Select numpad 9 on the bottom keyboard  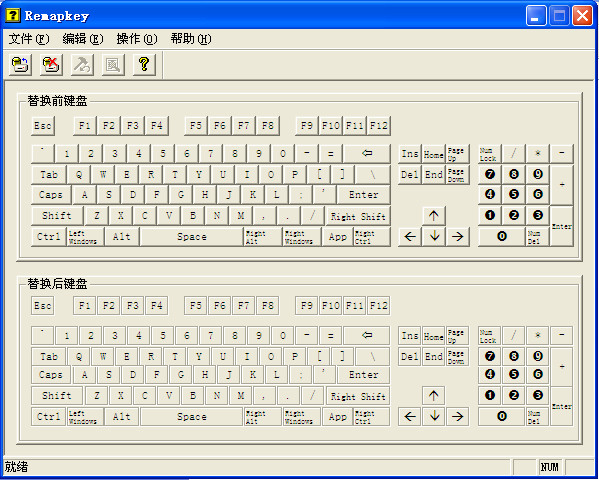[537, 356]
